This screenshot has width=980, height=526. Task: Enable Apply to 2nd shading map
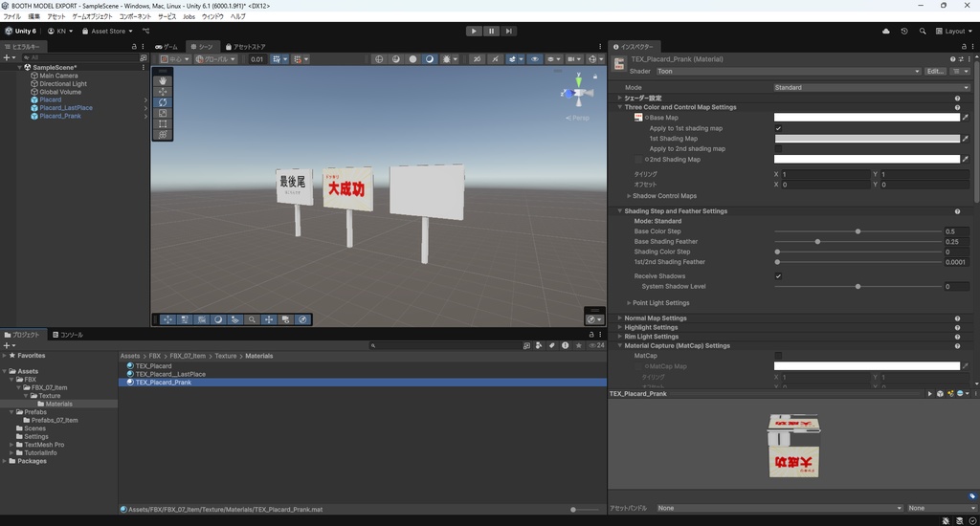click(x=778, y=149)
